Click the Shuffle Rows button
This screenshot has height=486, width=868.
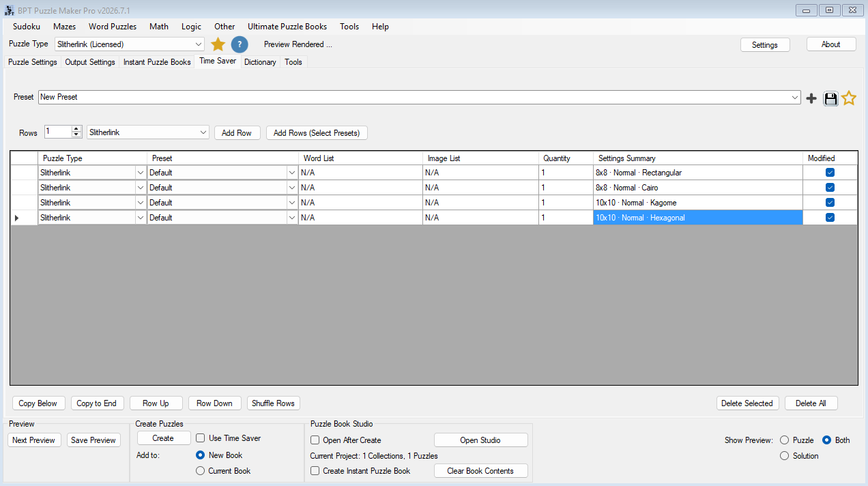click(x=273, y=403)
